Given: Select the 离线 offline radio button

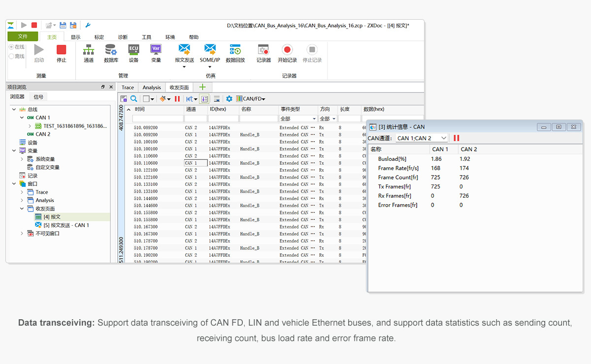Looking at the screenshot, I should tap(11, 56).
